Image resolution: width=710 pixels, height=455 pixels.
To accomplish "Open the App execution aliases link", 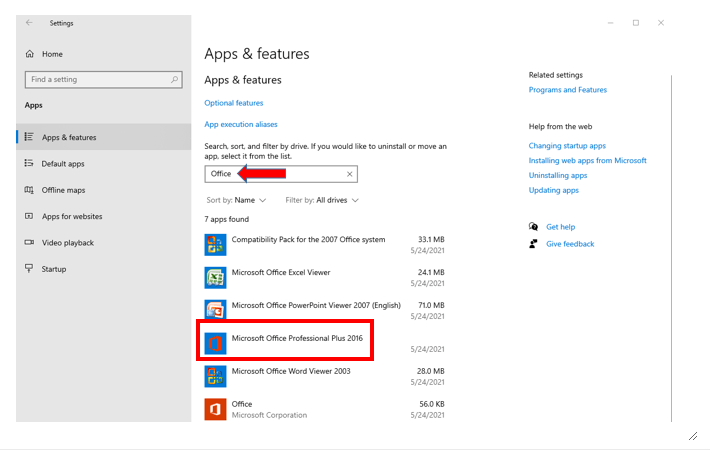I will (241, 124).
